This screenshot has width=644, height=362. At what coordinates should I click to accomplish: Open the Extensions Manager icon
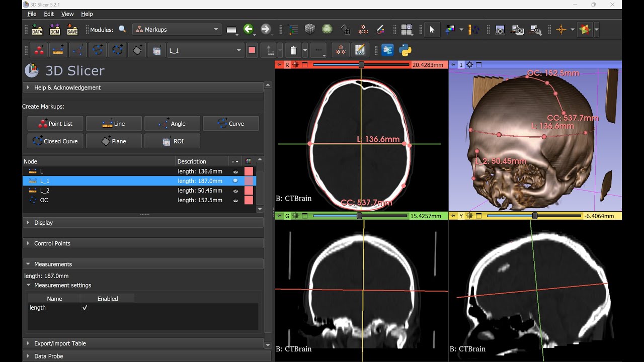pyautogui.click(x=387, y=50)
